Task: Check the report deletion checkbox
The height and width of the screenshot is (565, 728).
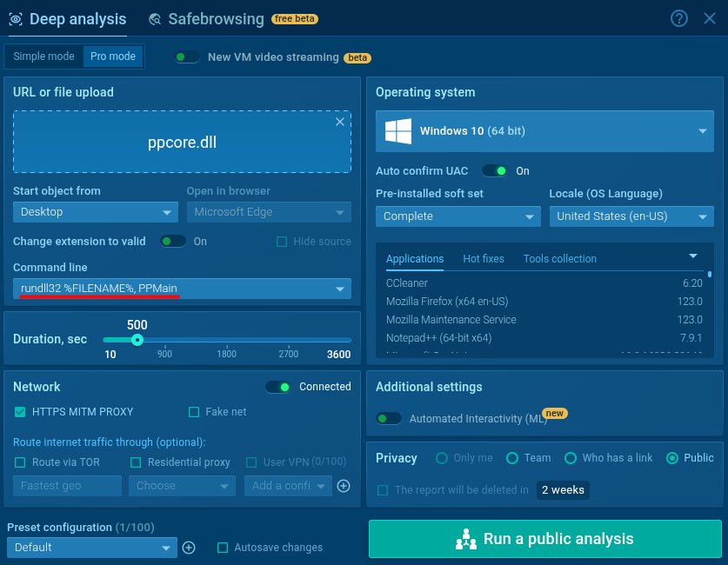Action: [383, 490]
